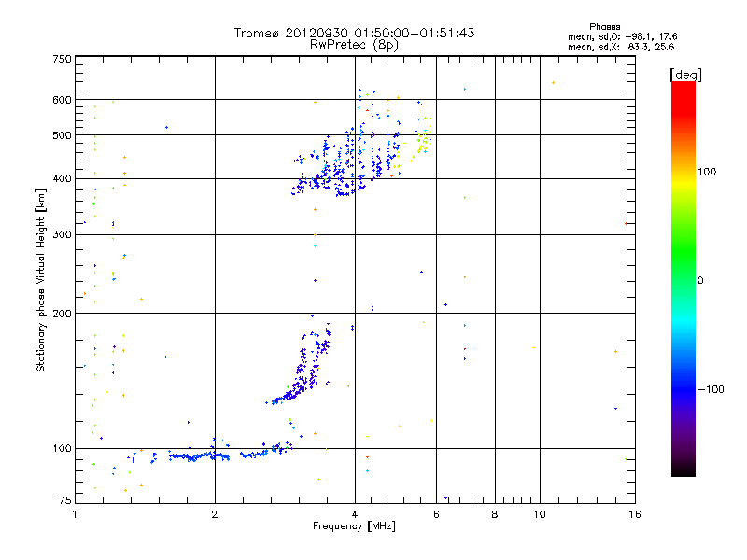This screenshot has width=747, height=560.
Task: Click the 'Phases' header text
Action: [x=604, y=27]
